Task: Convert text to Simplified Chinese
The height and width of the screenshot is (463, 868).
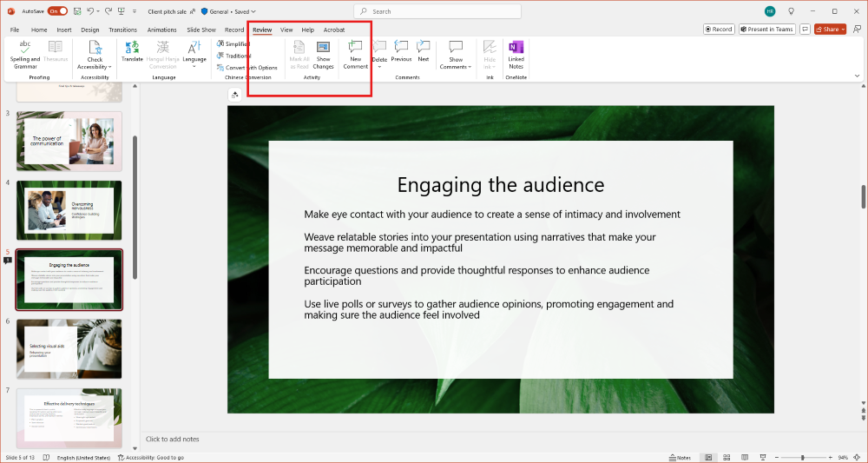Action: [x=233, y=43]
